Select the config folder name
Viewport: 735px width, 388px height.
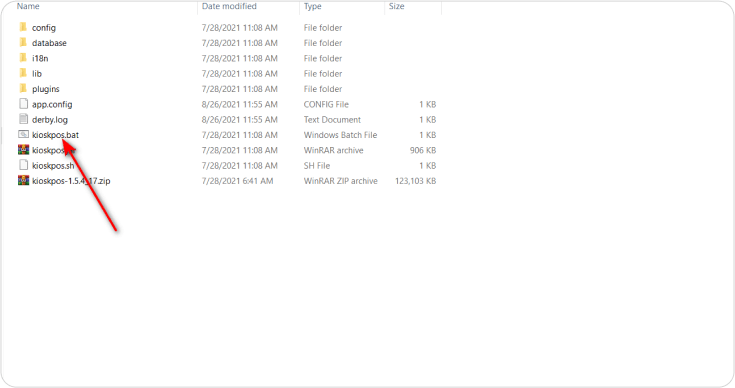coord(44,28)
